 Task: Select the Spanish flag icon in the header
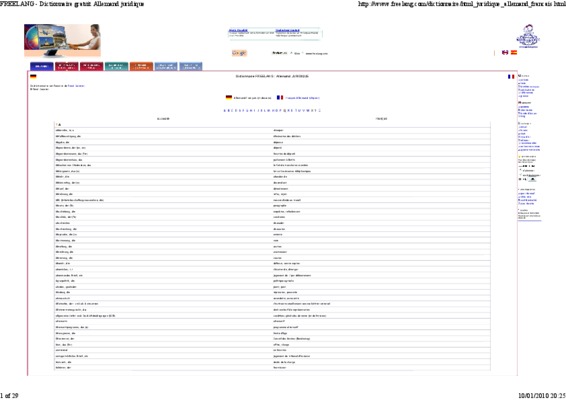514,53
